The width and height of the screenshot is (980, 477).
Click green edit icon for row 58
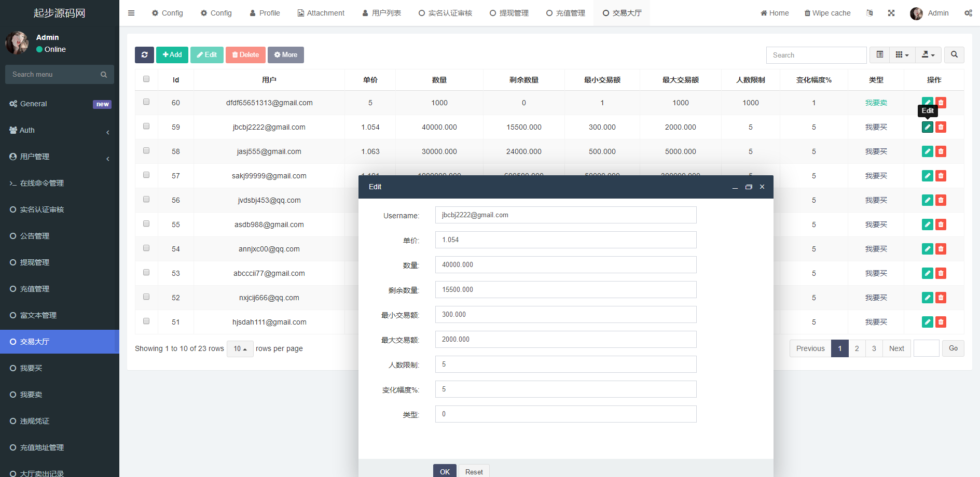pos(927,151)
